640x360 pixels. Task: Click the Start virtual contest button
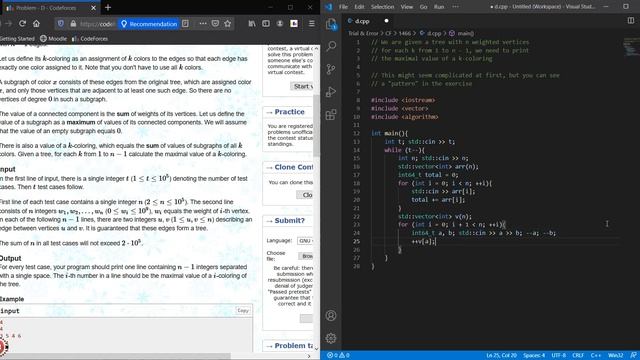(x=302, y=86)
